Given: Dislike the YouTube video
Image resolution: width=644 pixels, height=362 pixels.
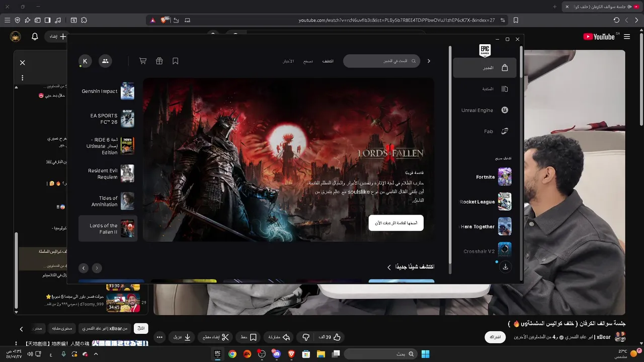Looking at the screenshot, I should (x=305, y=337).
